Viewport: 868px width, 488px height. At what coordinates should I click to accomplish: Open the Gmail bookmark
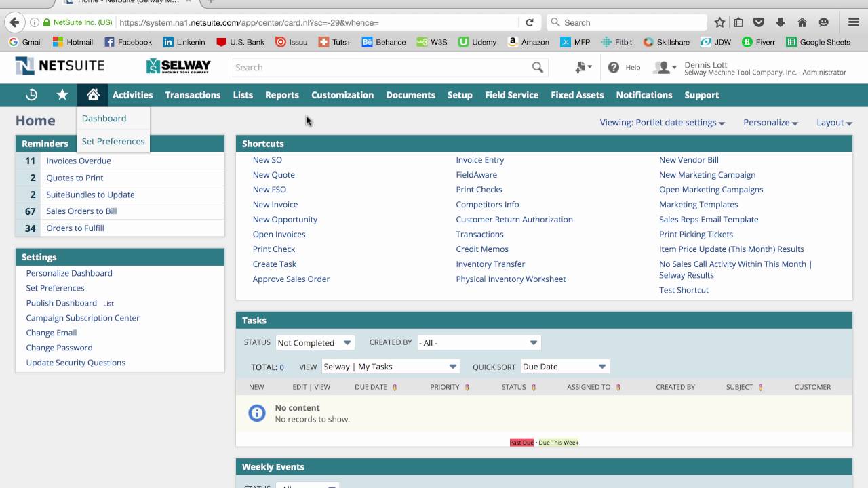(25, 42)
